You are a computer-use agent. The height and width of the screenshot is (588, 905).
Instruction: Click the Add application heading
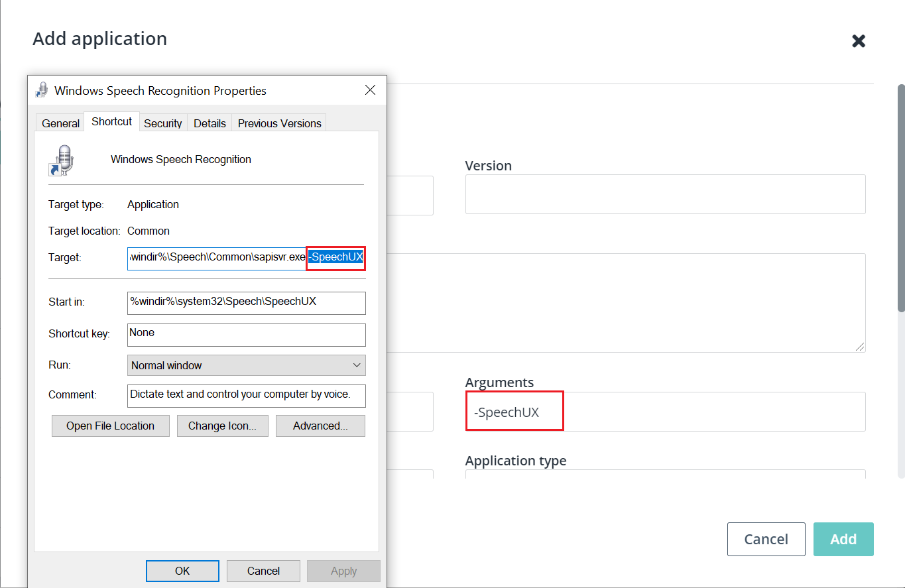tap(100, 39)
